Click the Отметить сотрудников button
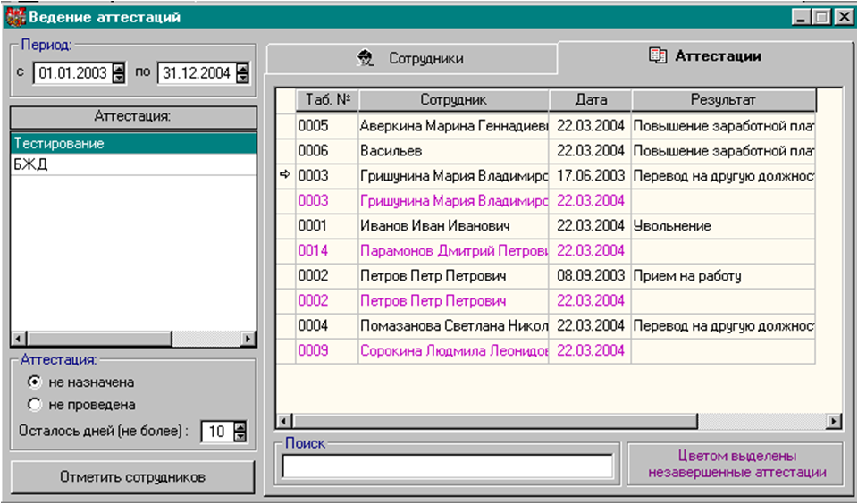 (x=133, y=477)
